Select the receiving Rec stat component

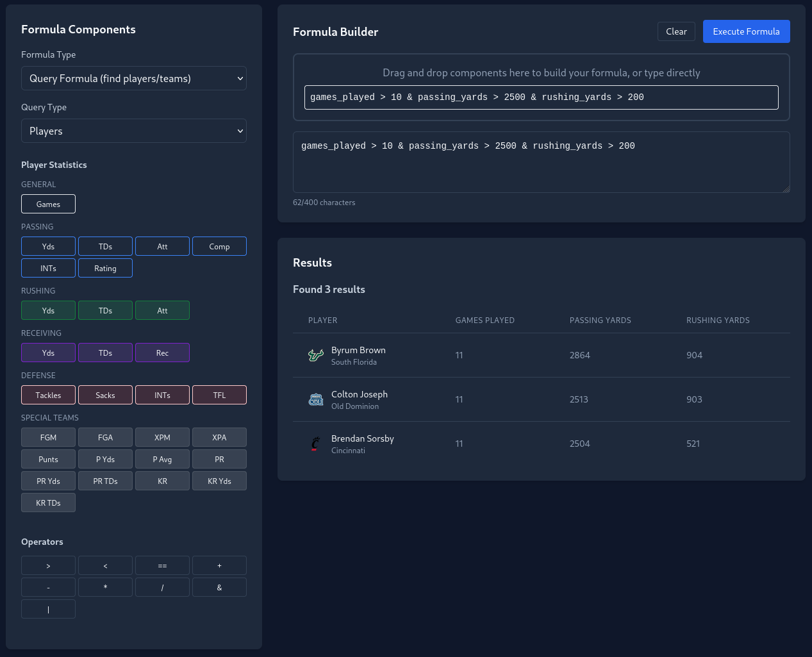tap(162, 353)
